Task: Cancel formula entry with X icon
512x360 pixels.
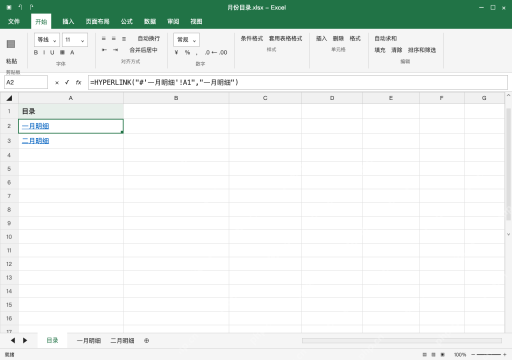Action: (57, 83)
